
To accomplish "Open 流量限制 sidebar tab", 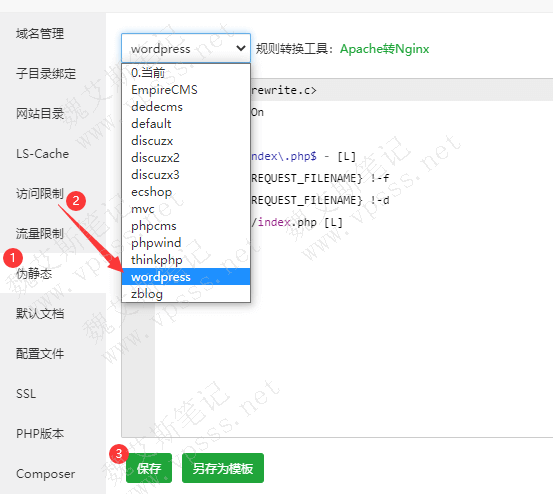I will pos(53,233).
